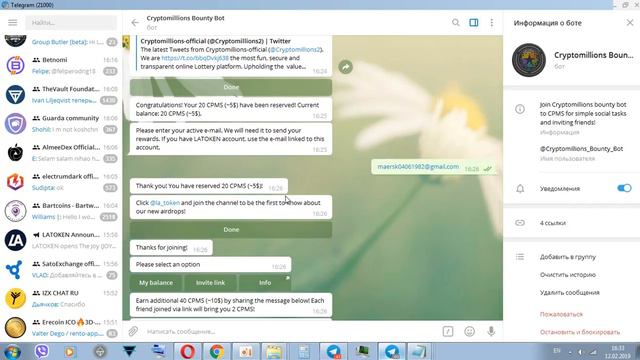
Task: Open the Erecoin ICO chat
Action: [61, 328]
